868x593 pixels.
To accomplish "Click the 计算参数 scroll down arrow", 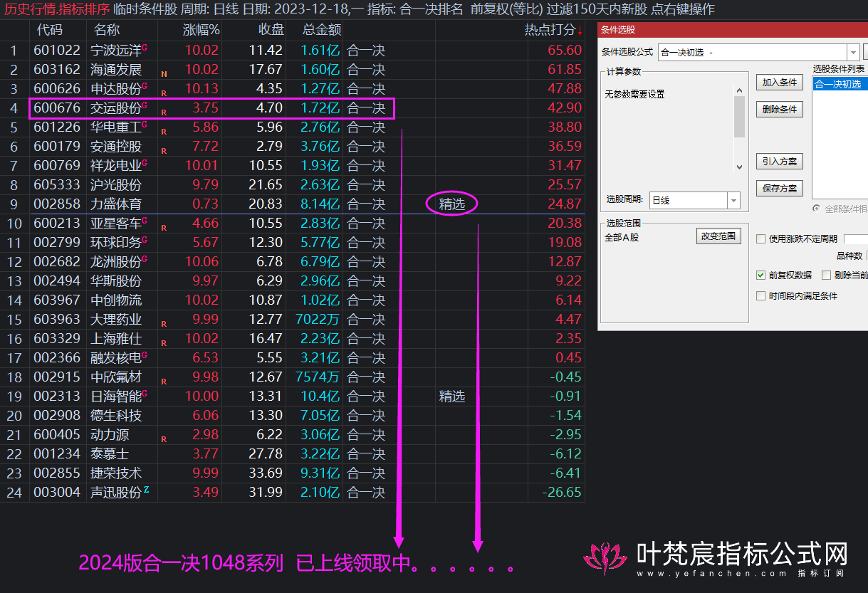I will (x=739, y=166).
